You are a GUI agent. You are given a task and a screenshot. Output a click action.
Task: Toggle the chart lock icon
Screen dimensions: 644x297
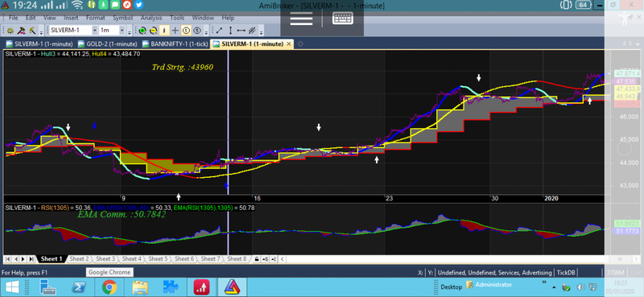pos(257,259)
